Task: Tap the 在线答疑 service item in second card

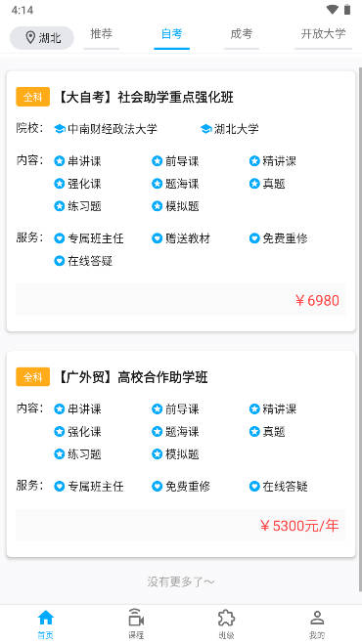Action: tap(279, 487)
